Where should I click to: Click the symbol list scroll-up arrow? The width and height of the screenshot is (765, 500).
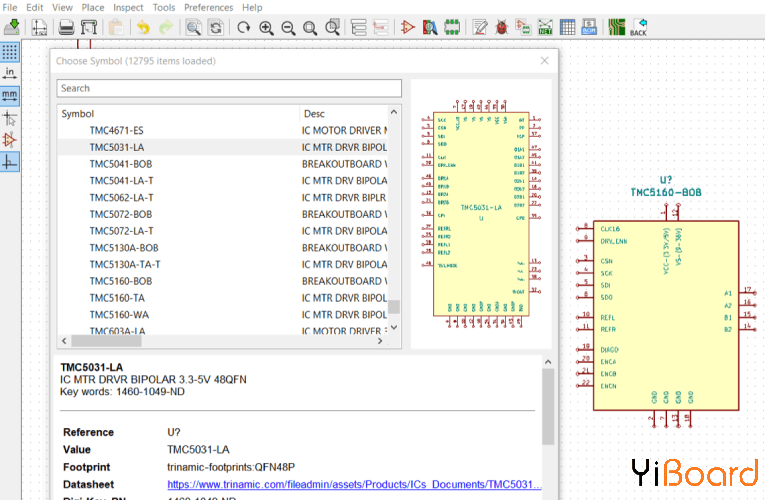pyautogui.click(x=394, y=112)
